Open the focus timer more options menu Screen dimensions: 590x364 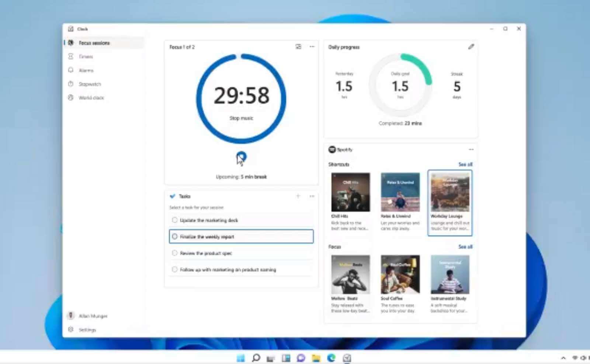pos(312,46)
